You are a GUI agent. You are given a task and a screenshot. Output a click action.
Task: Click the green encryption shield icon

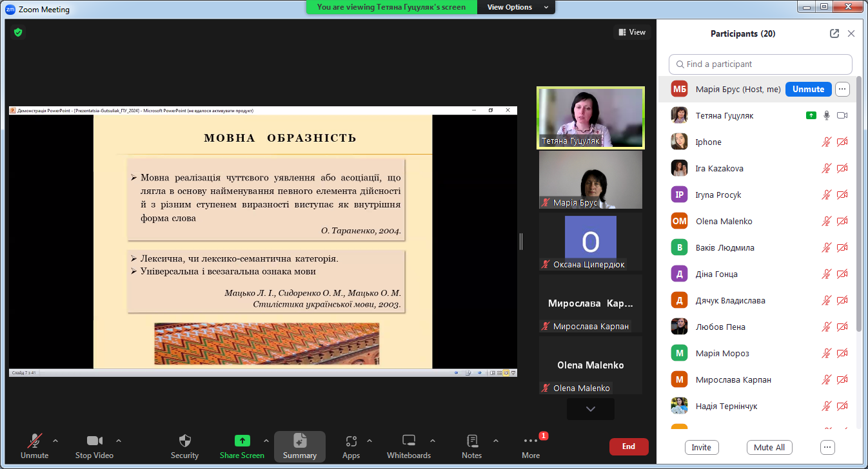point(18,32)
